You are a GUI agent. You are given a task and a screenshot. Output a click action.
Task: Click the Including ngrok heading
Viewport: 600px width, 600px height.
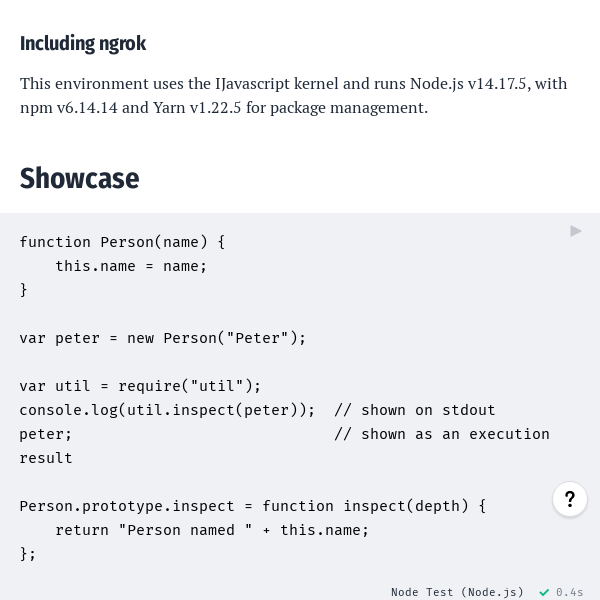pos(83,43)
